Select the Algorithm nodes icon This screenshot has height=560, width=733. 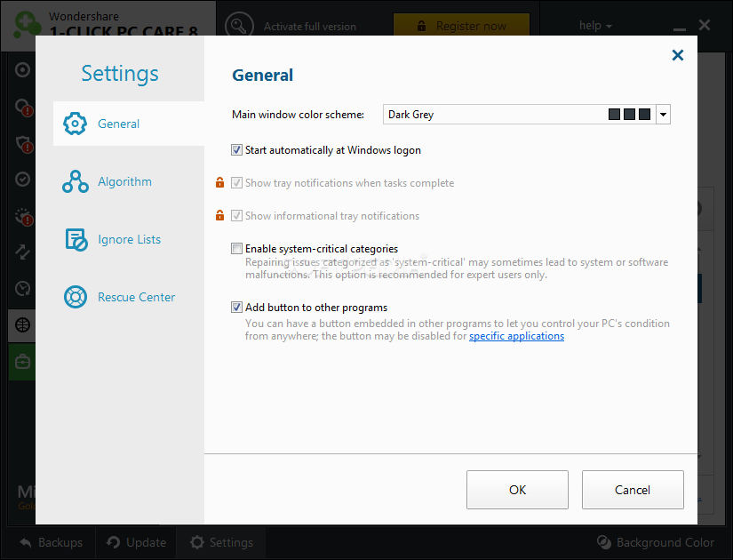[x=76, y=181]
